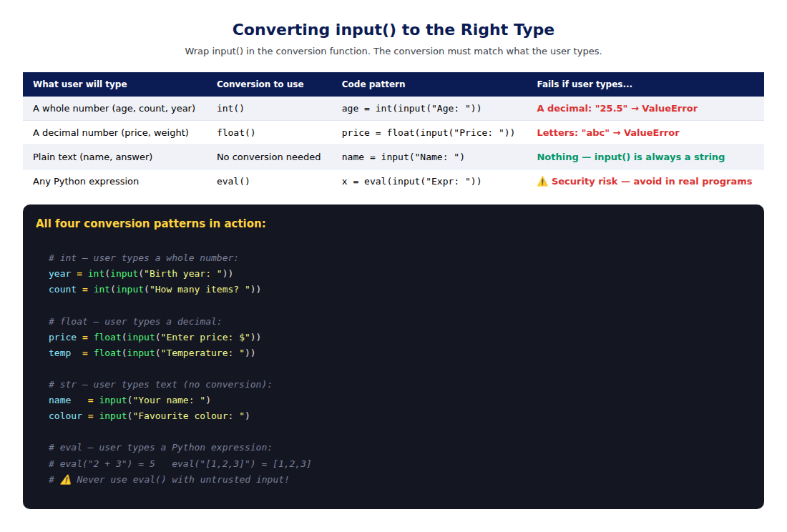The width and height of the screenshot is (787, 532).
Task: Click the float() conversion cell
Action: (x=236, y=133)
